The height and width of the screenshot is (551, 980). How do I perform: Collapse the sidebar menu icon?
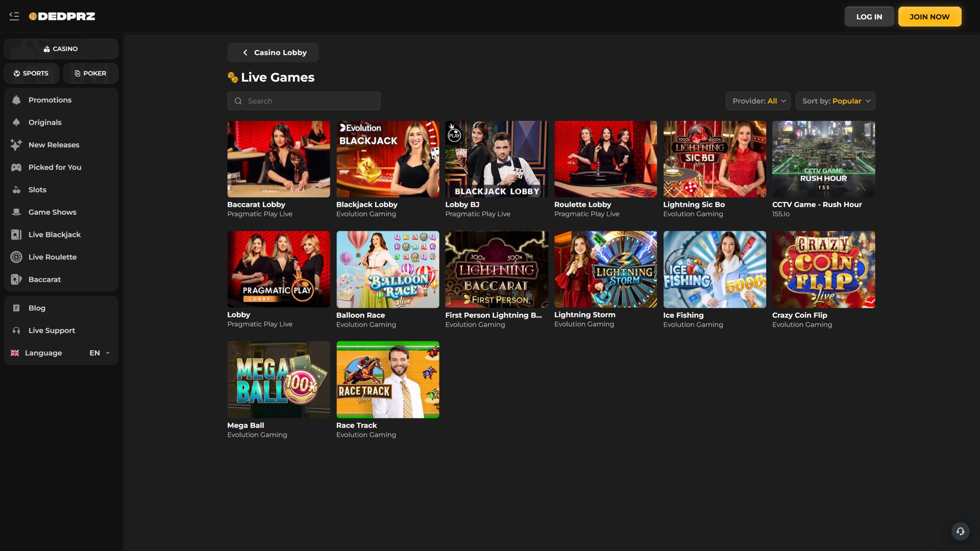coord(14,16)
